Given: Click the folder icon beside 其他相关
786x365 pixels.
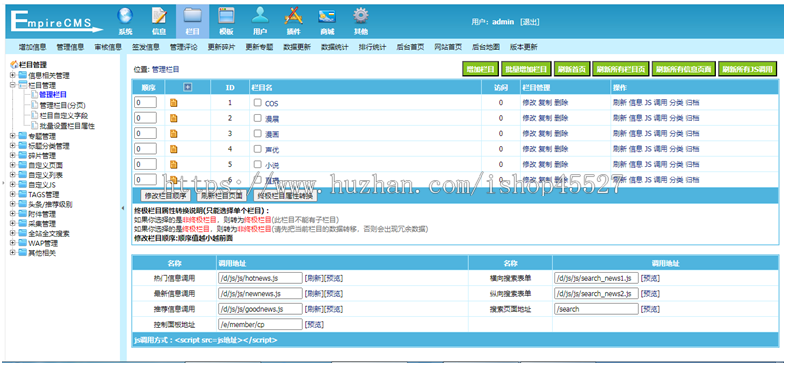Looking at the screenshot, I should 23,253.
